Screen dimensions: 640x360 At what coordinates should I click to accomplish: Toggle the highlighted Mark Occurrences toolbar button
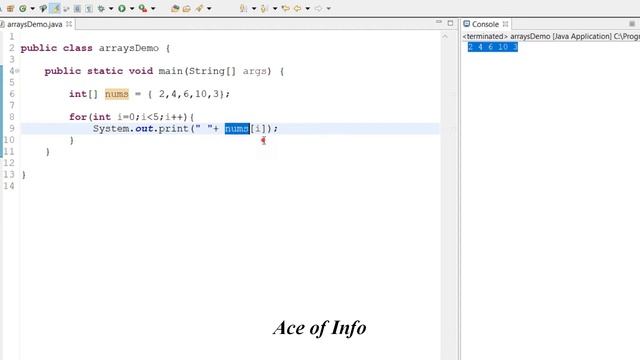coord(55,8)
